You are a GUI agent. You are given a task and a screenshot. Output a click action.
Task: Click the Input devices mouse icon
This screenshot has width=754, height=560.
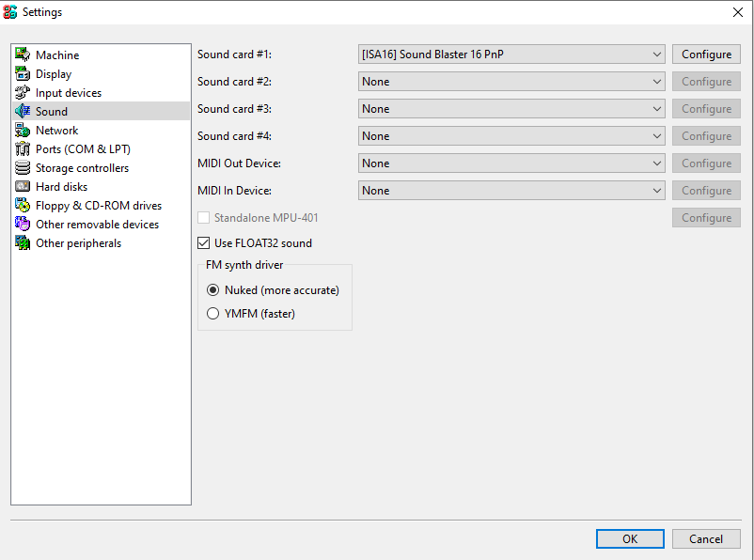coord(23,92)
